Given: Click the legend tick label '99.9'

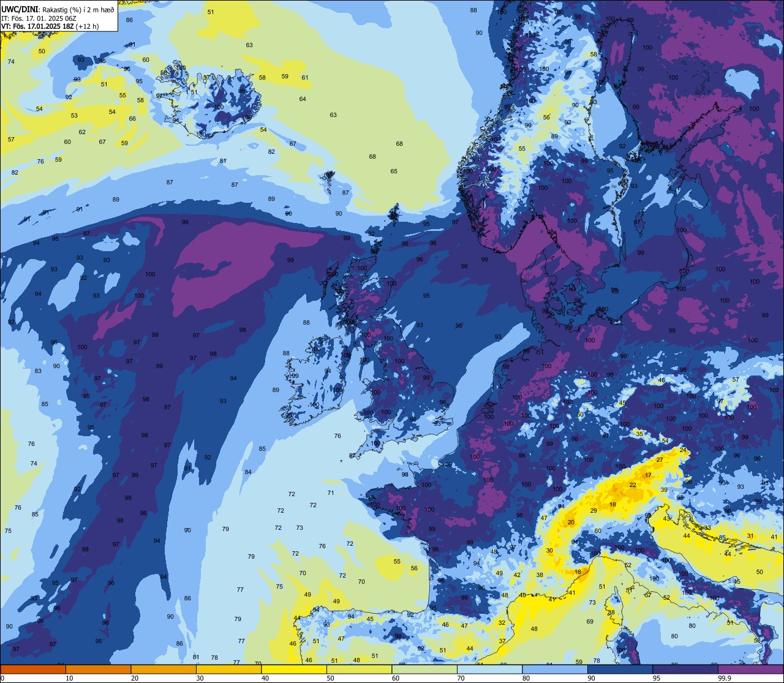Looking at the screenshot, I should [724, 678].
